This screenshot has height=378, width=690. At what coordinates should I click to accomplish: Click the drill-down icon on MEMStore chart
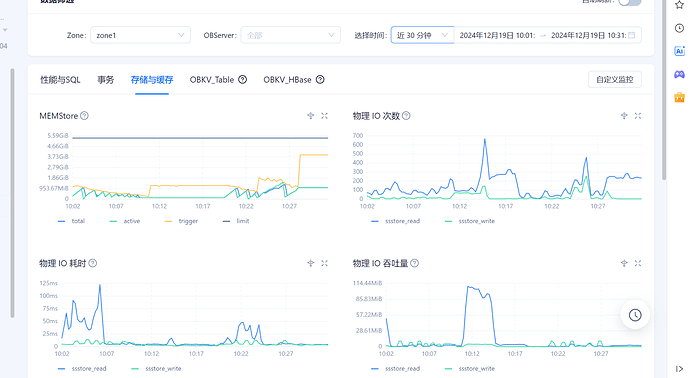coord(311,116)
